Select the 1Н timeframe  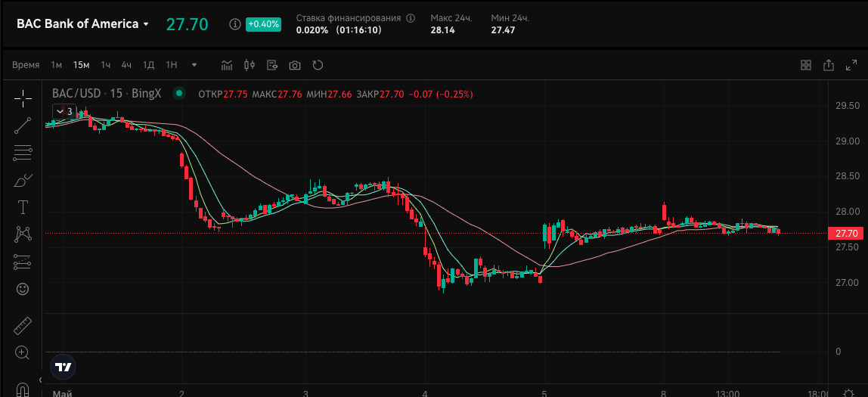tap(172, 65)
